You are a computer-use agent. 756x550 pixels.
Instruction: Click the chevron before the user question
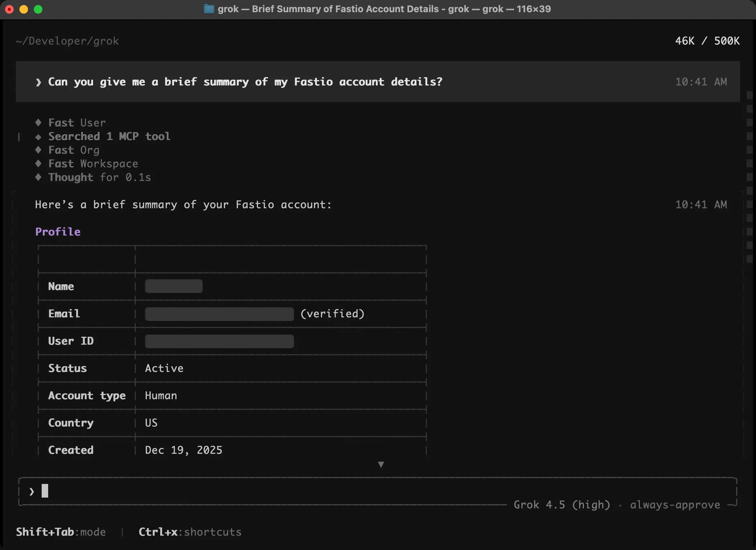[38, 82]
